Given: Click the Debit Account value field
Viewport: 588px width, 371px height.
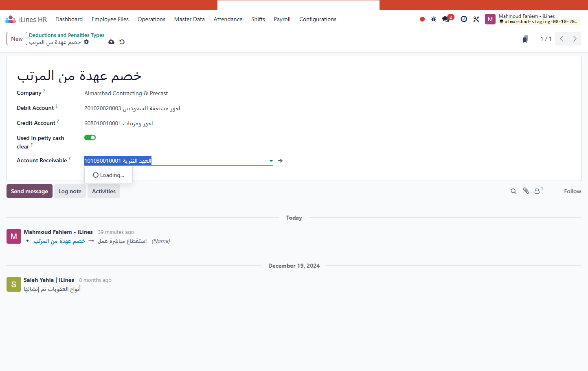Looking at the screenshot, I should pos(132,108).
